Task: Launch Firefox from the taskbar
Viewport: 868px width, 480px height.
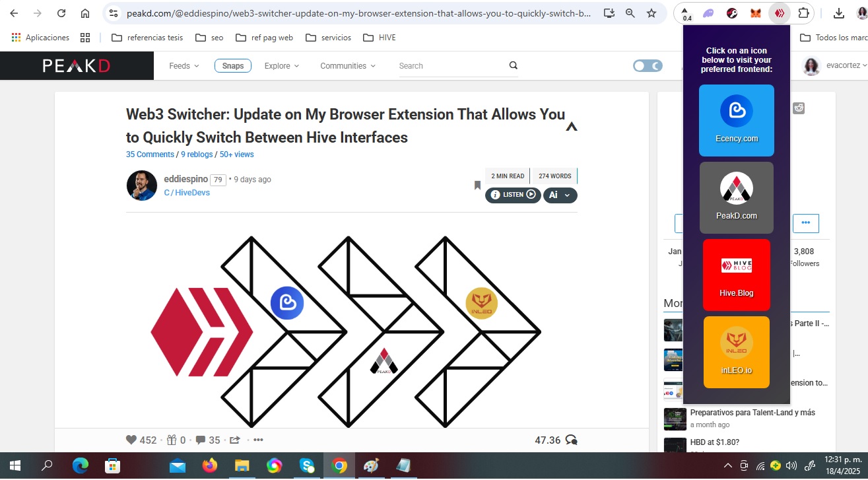Action: (x=210, y=465)
